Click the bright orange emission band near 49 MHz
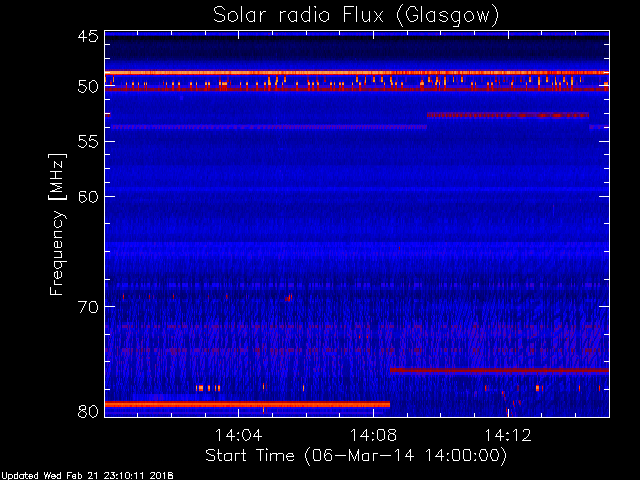The image size is (640, 480). point(357,73)
